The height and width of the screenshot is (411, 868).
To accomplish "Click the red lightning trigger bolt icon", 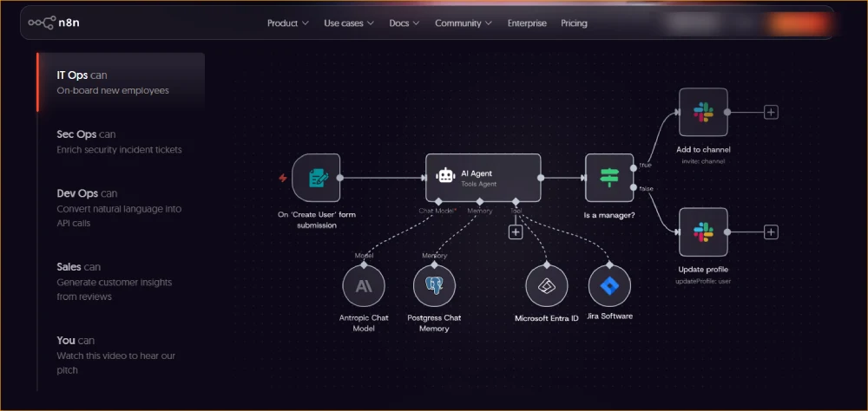I will [x=282, y=178].
